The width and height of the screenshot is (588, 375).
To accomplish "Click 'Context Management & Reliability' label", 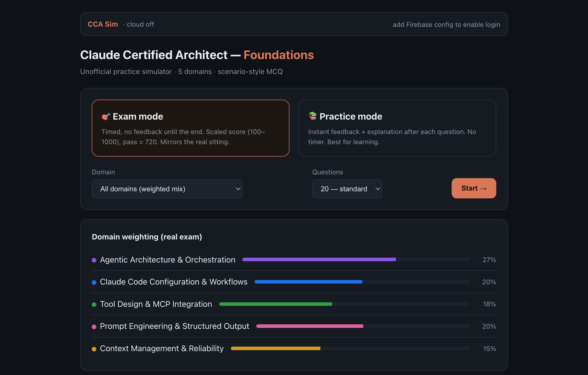I will 162,348.
